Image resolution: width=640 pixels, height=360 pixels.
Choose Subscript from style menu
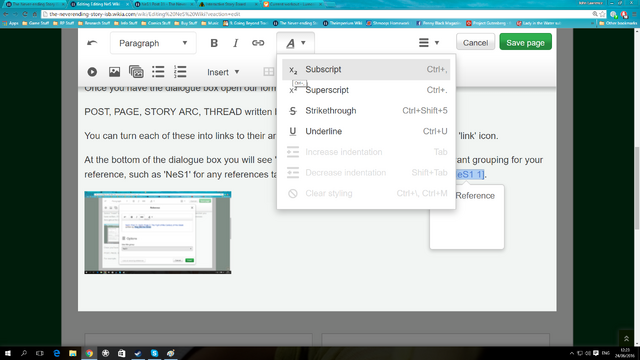(x=366, y=69)
